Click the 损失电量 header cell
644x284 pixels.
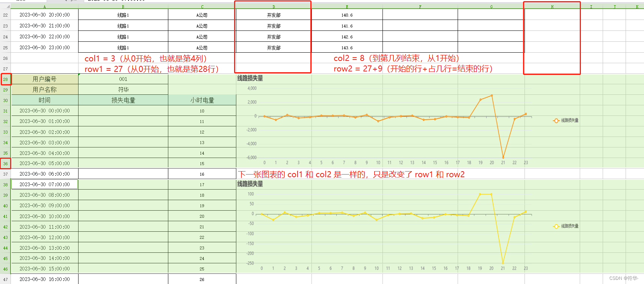[x=123, y=100]
